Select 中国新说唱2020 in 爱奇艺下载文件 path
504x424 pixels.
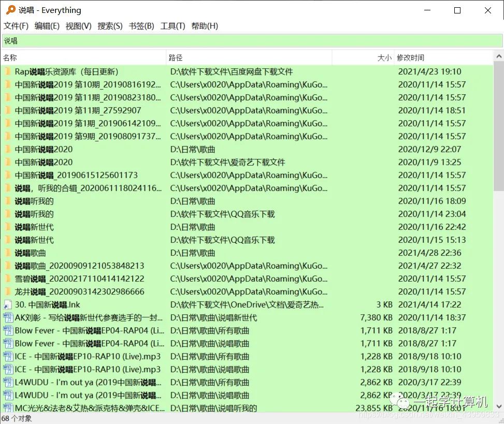point(44,162)
